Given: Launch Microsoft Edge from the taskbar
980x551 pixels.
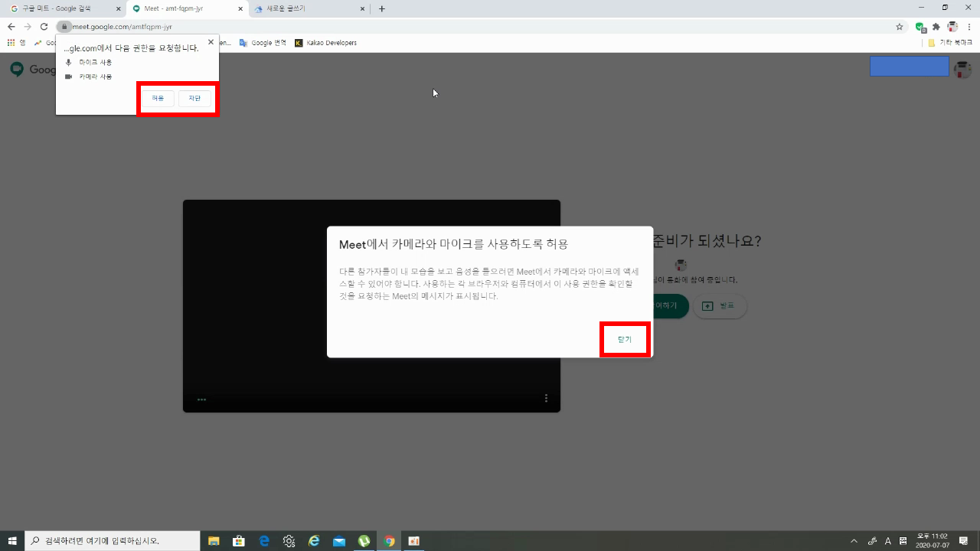Looking at the screenshot, I should (264, 541).
